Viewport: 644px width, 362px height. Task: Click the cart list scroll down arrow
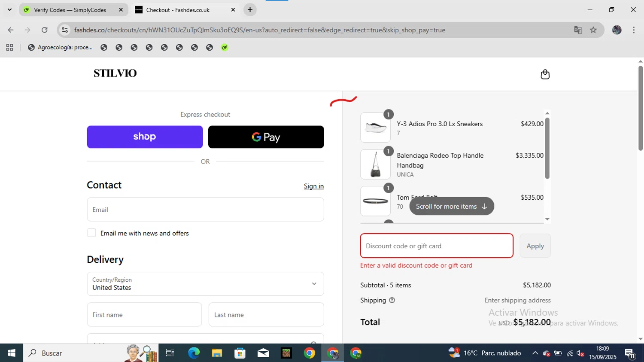[547, 219]
